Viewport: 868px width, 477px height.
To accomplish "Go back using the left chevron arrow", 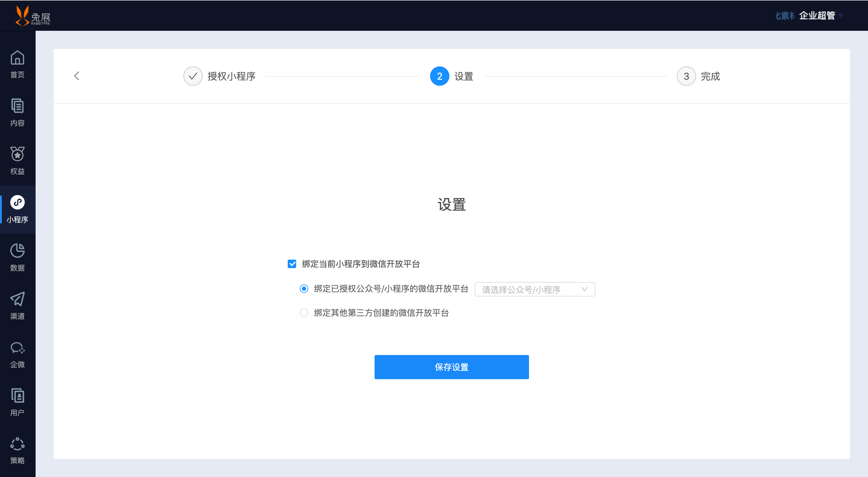I will (x=77, y=76).
